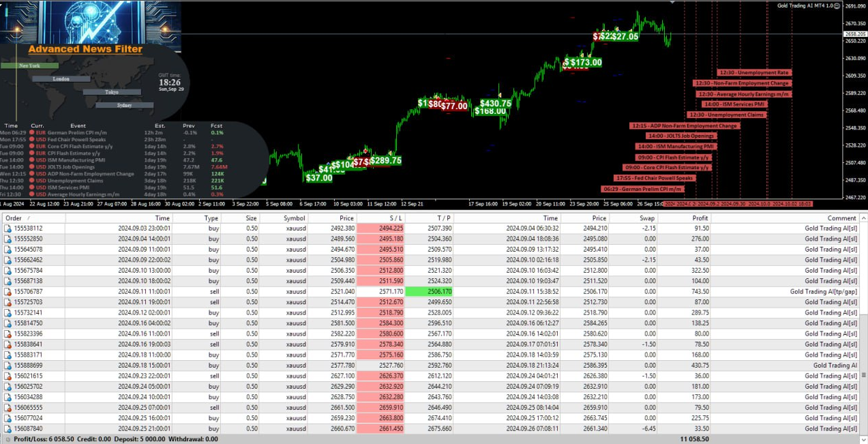Click the order icon for 155687138
The height and width of the screenshot is (444, 868).
point(8,281)
